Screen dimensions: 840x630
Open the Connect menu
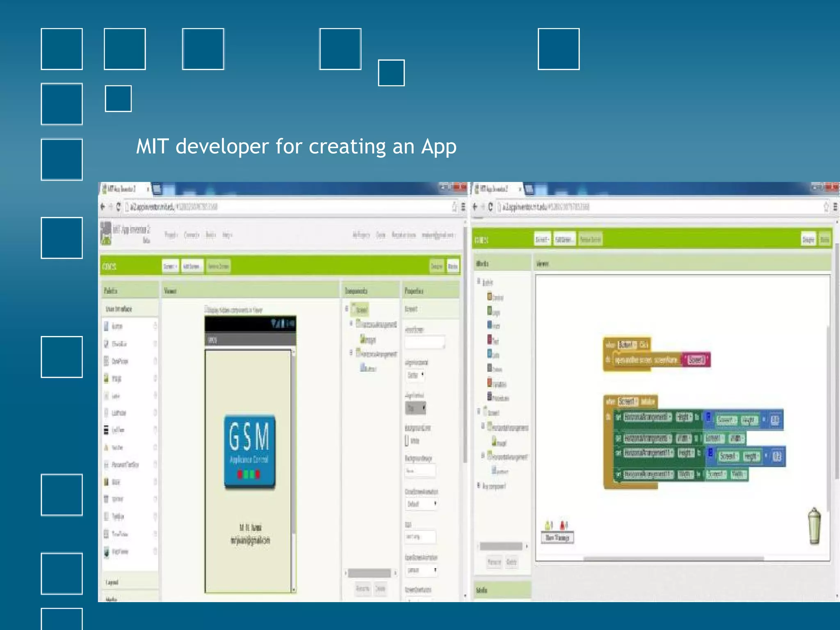(191, 235)
